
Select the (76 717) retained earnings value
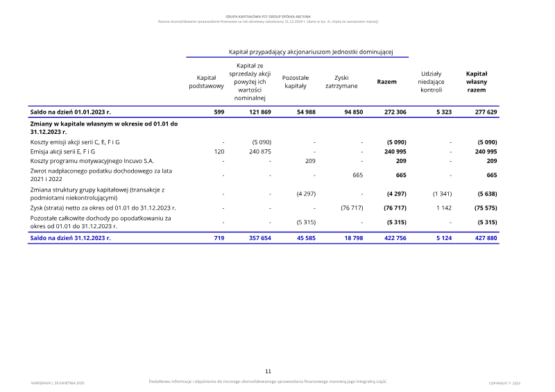352,208
